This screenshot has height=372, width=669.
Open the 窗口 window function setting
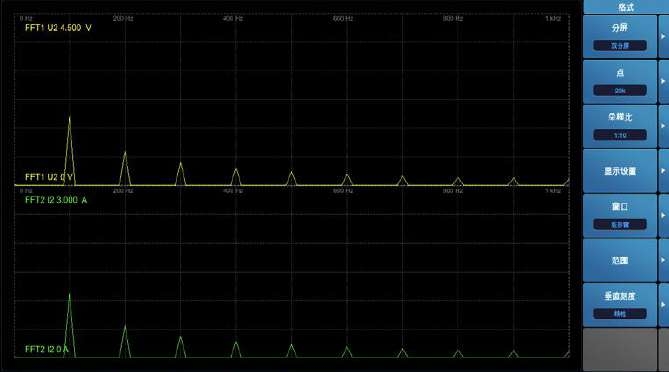click(x=620, y=215)
